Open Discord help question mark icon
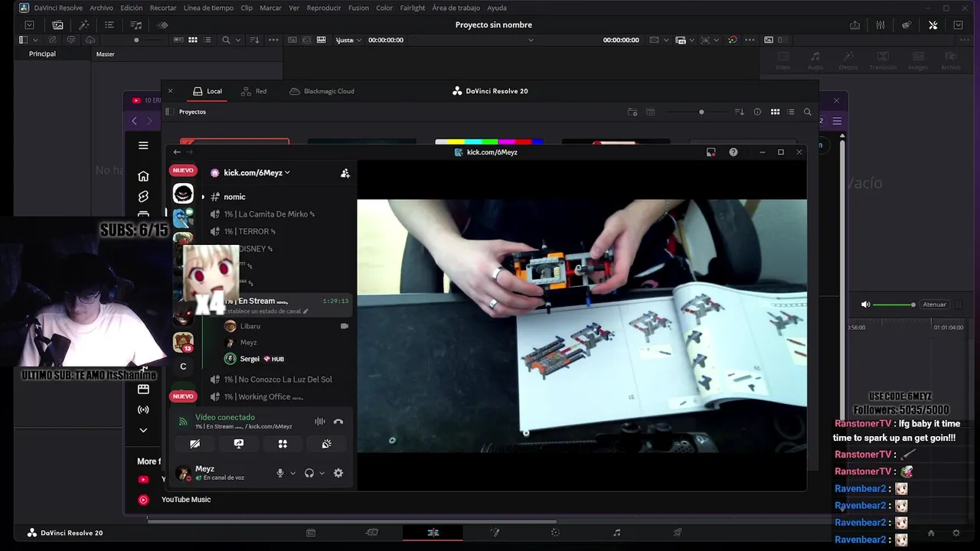The width and height of the screenshot is (980, 551). 733,152
